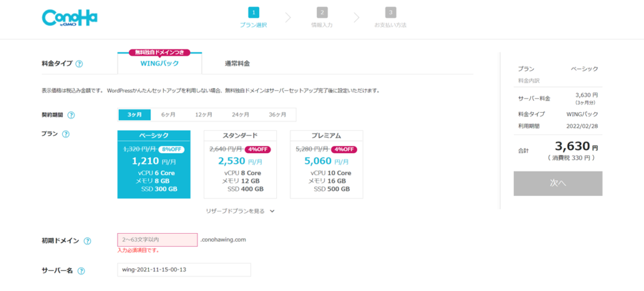Screen dimensions: 644x291
Task: Click the 4%OFF badge on スタンダード
Action: click(x=258, y=149)
